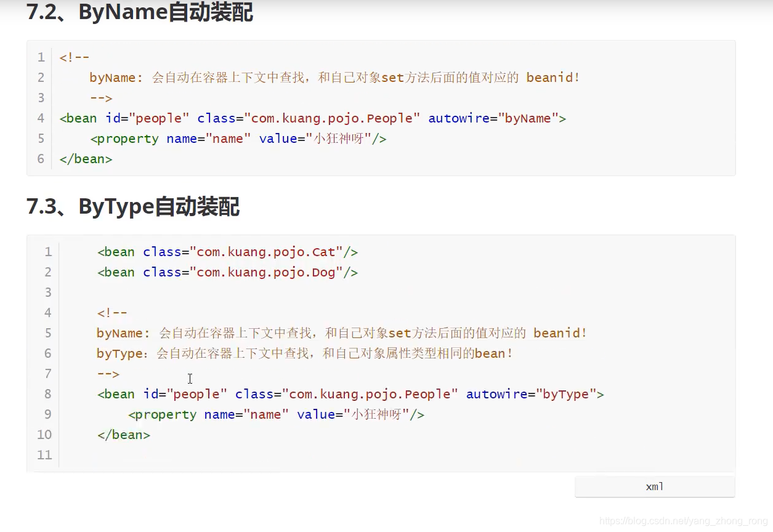Click line number 9 in the ByType block
Screen dimensions: 773x532
pyautogui.click(x=48, y=414)
